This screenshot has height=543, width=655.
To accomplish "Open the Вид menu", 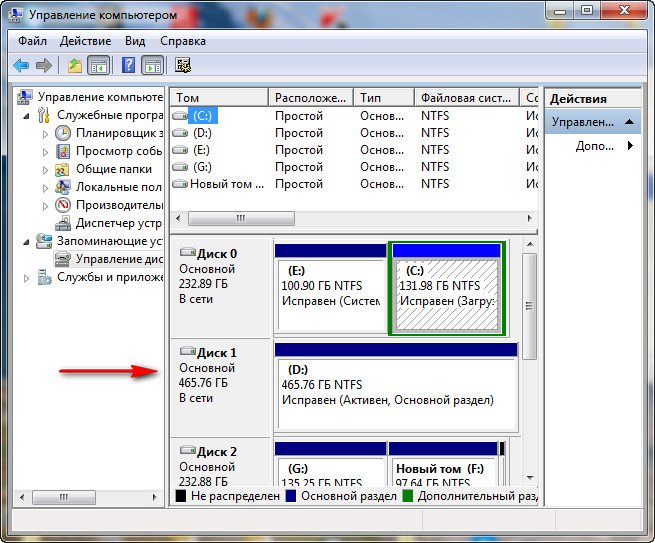I will tap(135, 41).
